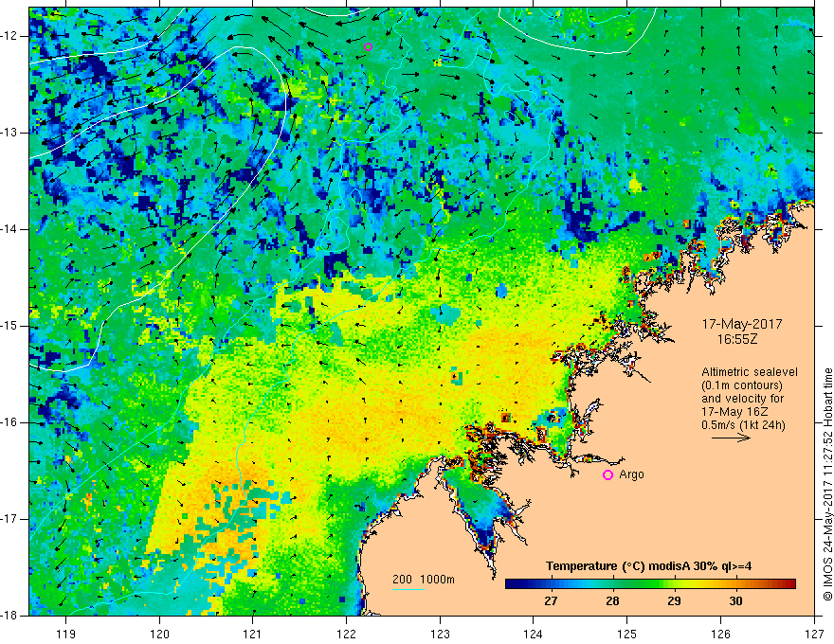Click longitude axis label 123

click(x=440, y=634)
